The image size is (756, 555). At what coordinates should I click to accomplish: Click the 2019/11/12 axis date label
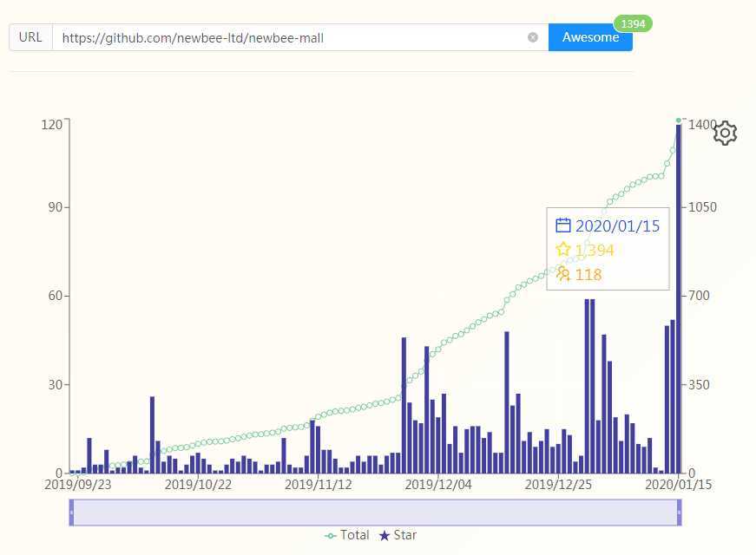point(318,485)
